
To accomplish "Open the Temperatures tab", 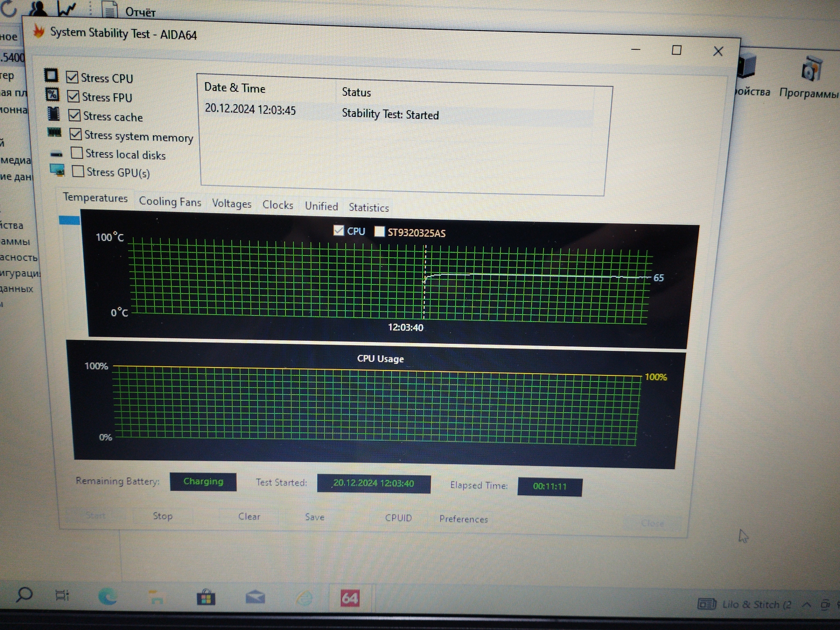I will coord(95,198).
